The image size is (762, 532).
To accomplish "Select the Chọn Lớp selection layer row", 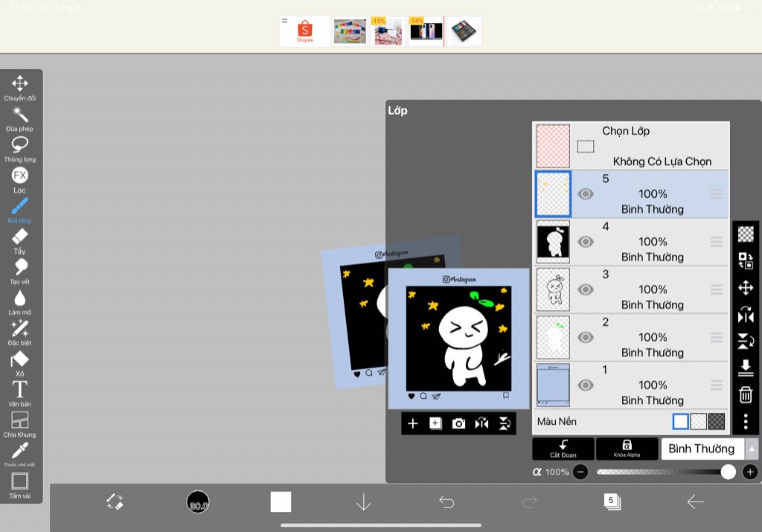I will coord(631,145).
